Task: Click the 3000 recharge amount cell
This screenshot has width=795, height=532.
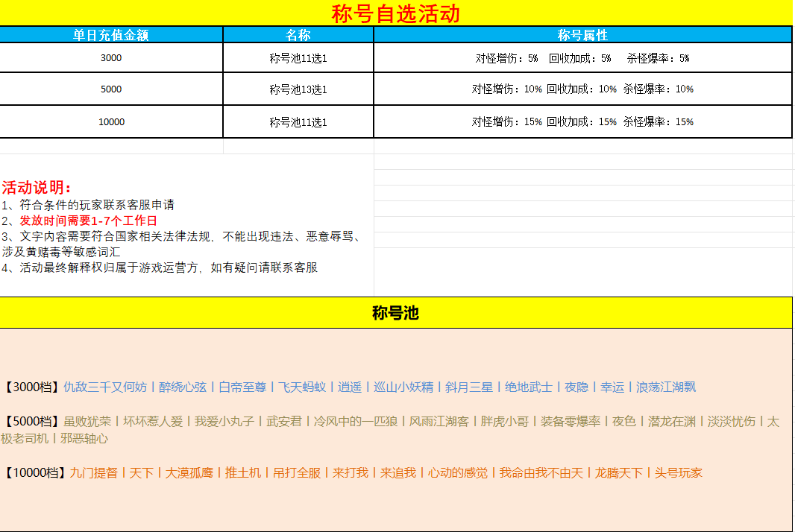Action: (111, 58)
